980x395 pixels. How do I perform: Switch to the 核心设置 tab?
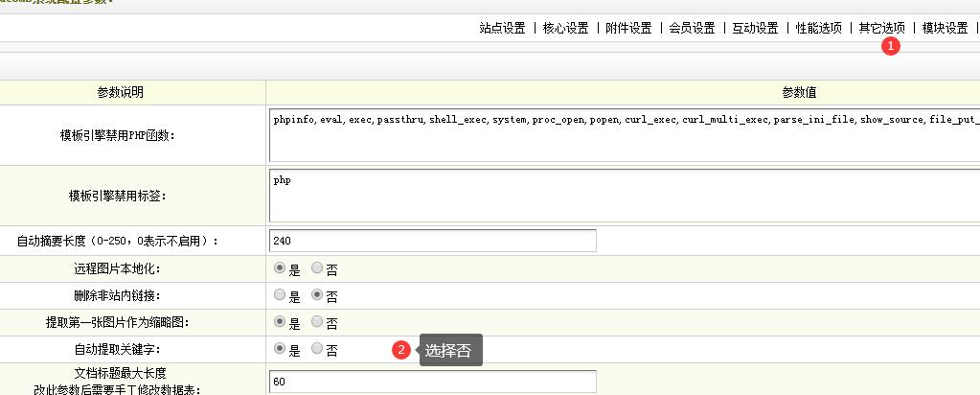(565, 28)
